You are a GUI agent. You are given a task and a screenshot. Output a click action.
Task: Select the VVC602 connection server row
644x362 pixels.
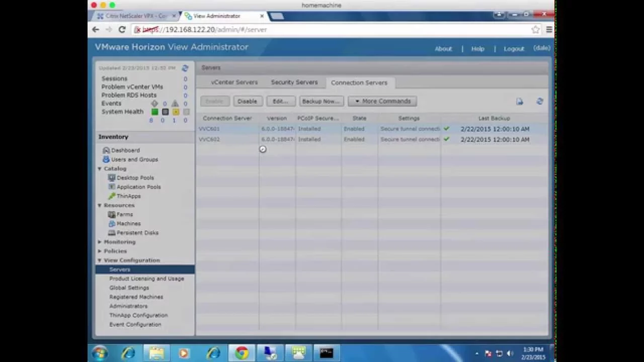point(372,139)
